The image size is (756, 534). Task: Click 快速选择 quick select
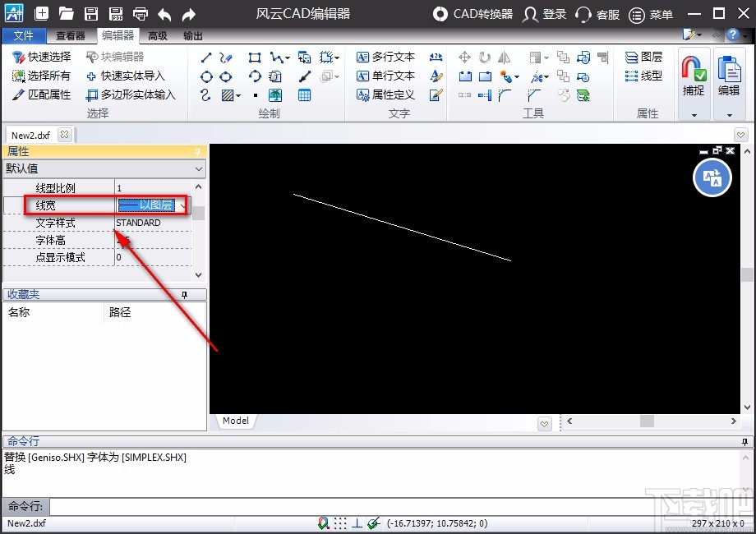pos(41,57)
